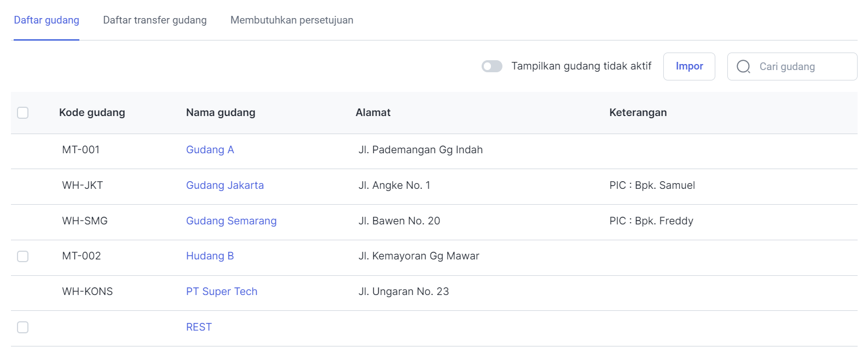Toggle Tampilkan gudang tidak aktif switch
This screenshot has width=868, height=347.
[x=491, y=67]
